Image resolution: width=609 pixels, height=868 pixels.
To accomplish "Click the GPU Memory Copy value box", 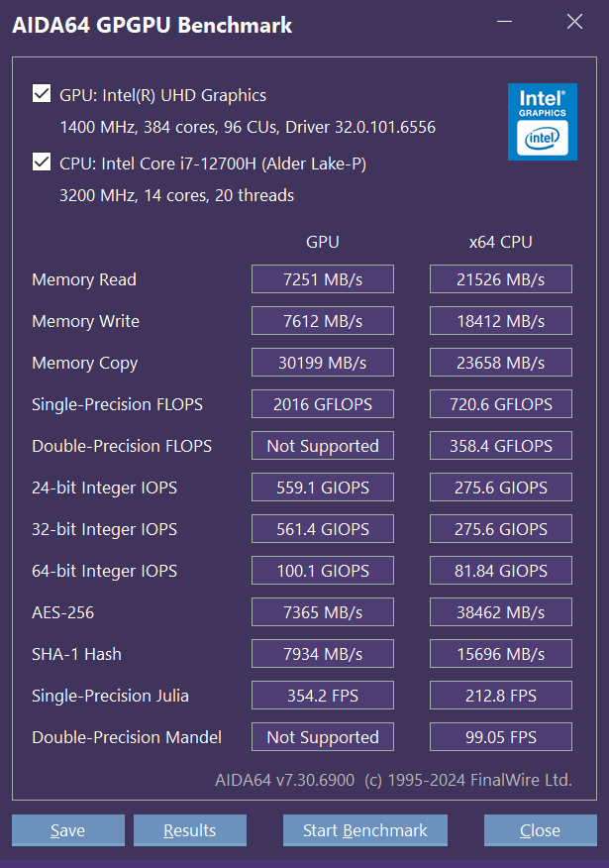I will 323,363.
